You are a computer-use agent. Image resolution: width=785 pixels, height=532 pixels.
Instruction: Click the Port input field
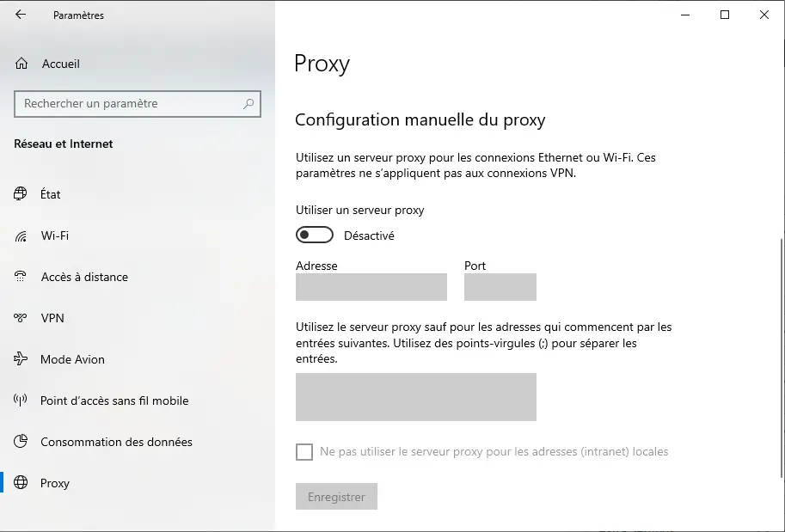click(x=500, y=287)
